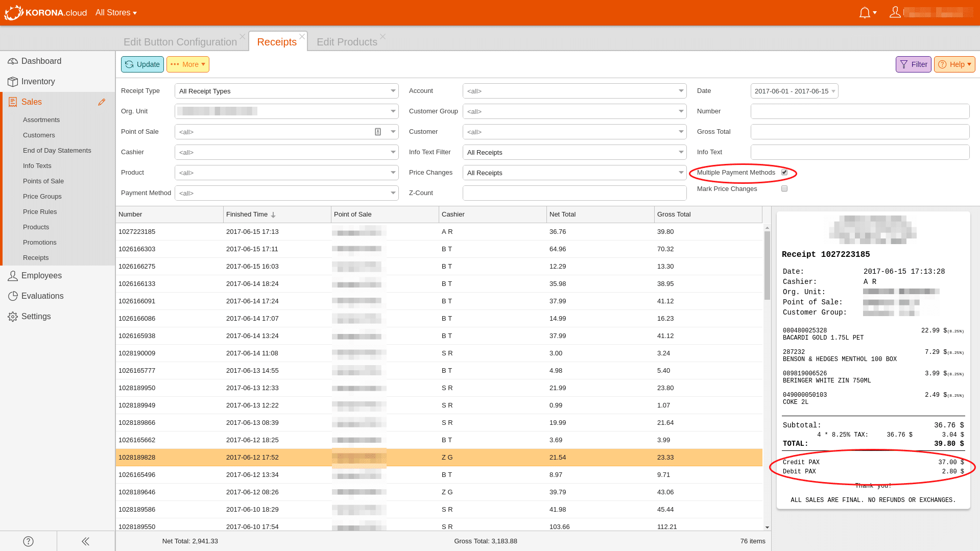Open Customers in Sales submenu

pos(39,135)
